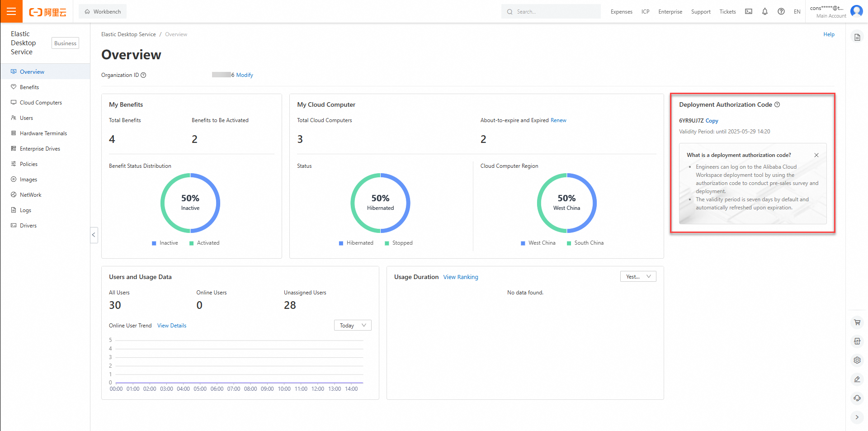Toggle Inactive legend in Benefit distribution
The height and width of the screenshot is (431, 868).
coord(165,243)
